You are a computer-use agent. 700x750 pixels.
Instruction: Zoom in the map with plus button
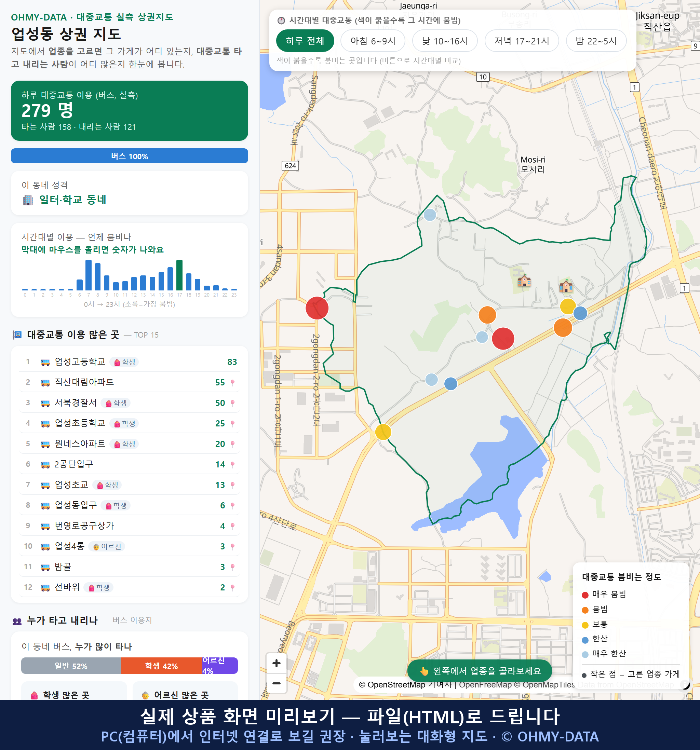(x=277, y=663)
